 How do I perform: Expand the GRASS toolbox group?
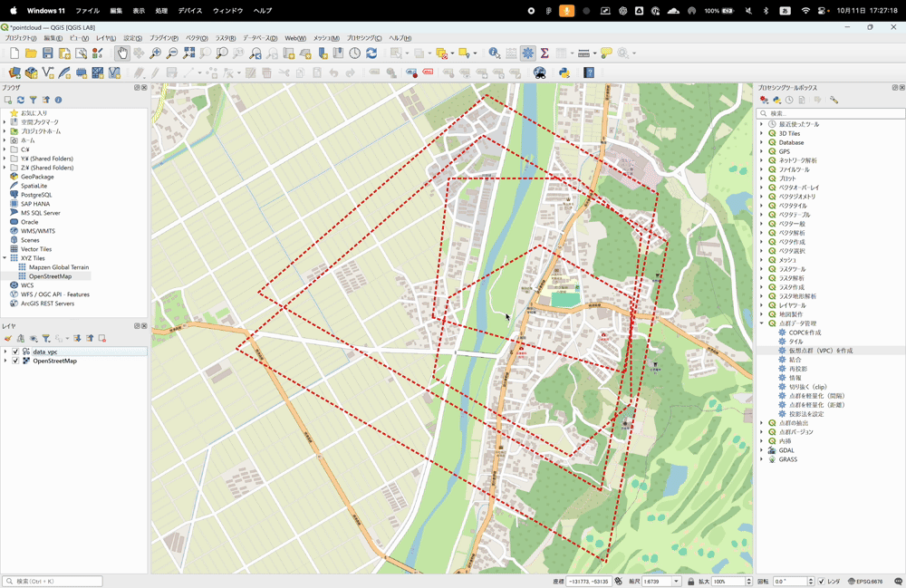point(762,459)
